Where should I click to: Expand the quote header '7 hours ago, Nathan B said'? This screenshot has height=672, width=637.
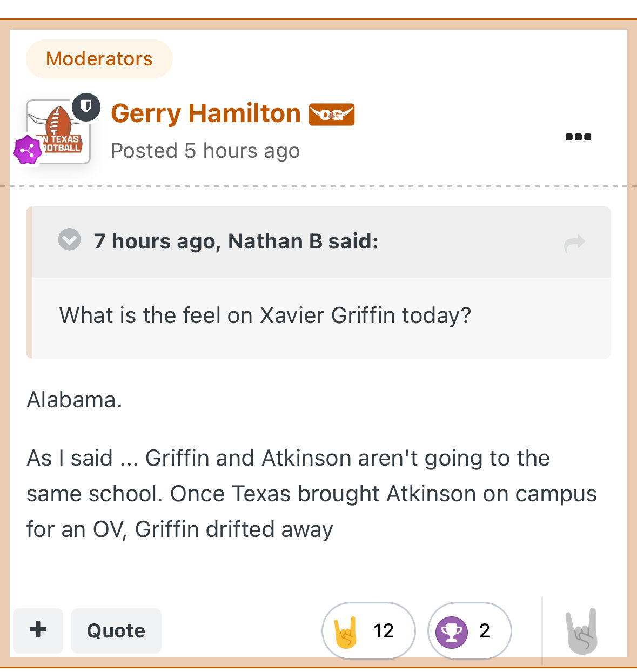tap(236, 241)
